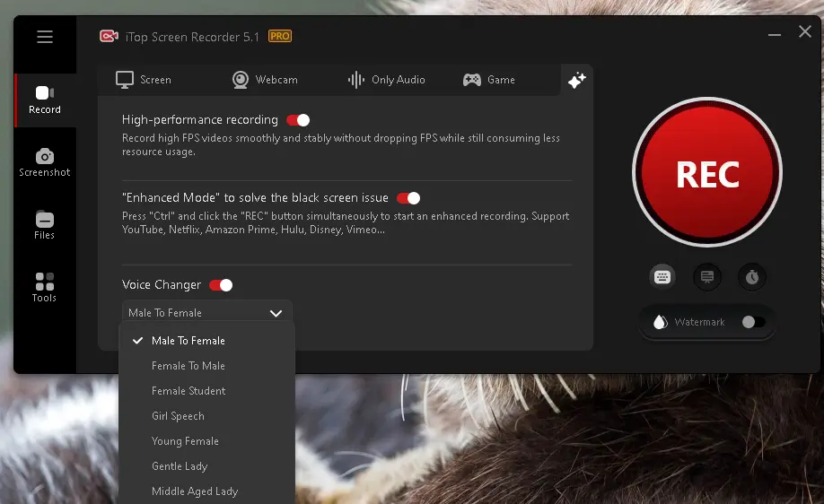The image size is (824, 504).
Task: Open the Files section in sidebar
Action: click(45, 225)
